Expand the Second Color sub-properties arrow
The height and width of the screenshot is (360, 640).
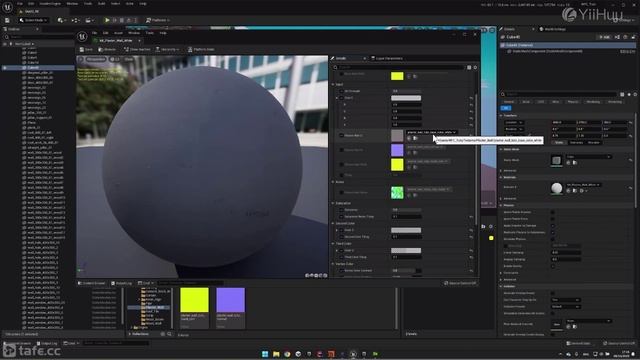click(x=337, y=230)
